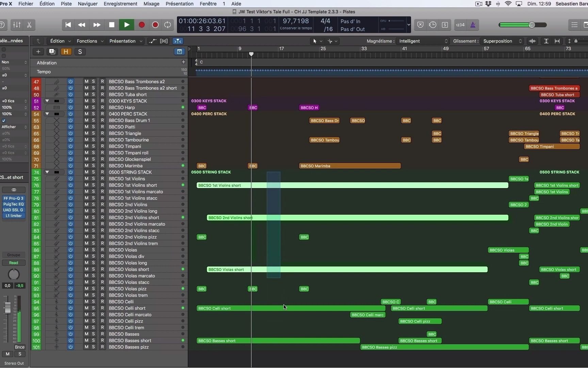Toggle the Low Latency clock button
The image size is (588, 368).
432,25
